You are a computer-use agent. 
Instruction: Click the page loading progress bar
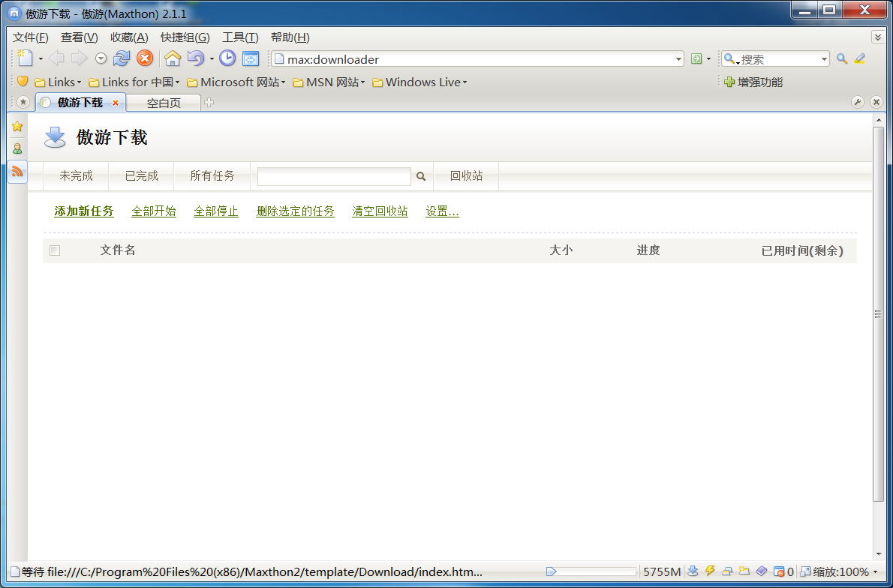click(x=591, y=571)
